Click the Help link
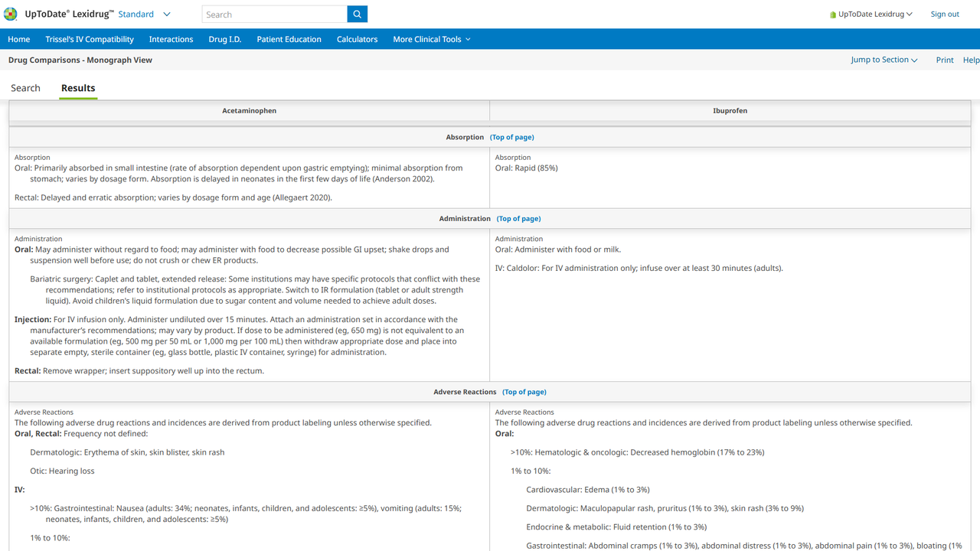 (970, 60)
